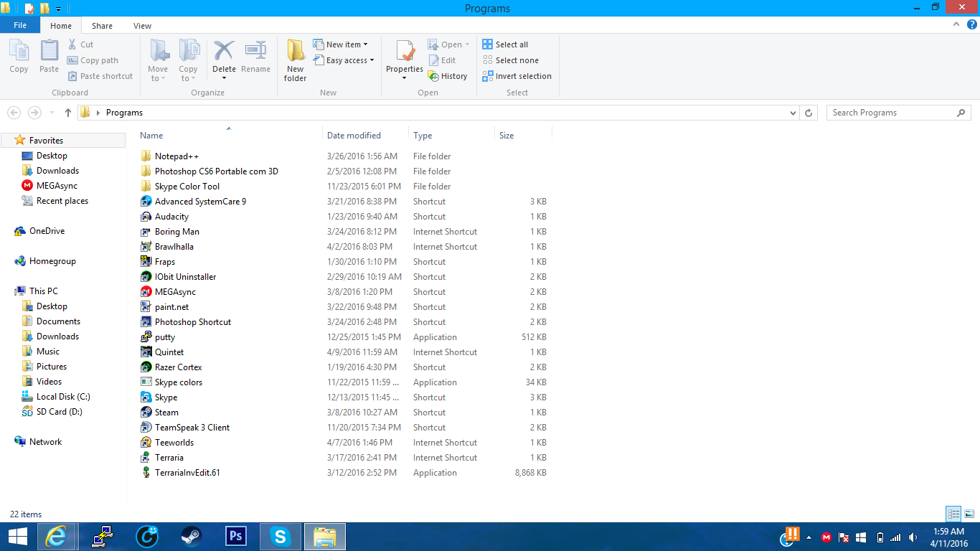Create a New folder from ribbon
Screen dimensions: 980x551
click(x=295, y=61)
